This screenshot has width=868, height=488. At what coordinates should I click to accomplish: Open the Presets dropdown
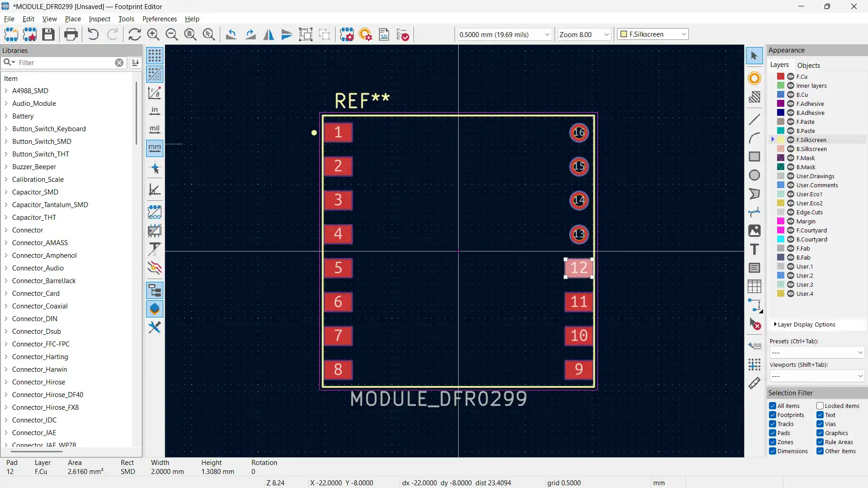(x=817, y=352)
